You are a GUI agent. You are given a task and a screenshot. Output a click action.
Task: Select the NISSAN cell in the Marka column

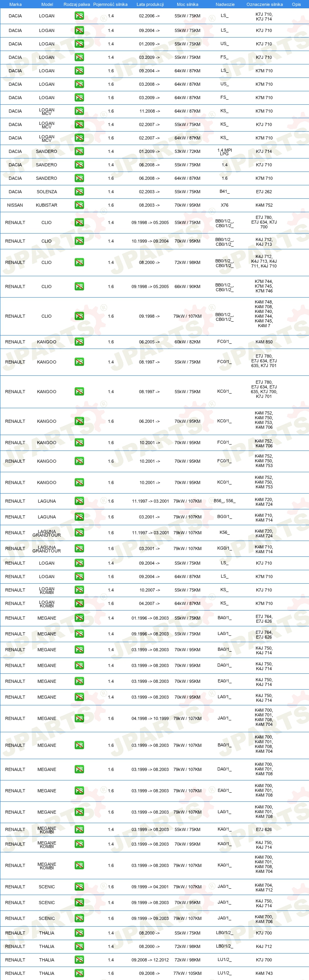click(15, 205)
